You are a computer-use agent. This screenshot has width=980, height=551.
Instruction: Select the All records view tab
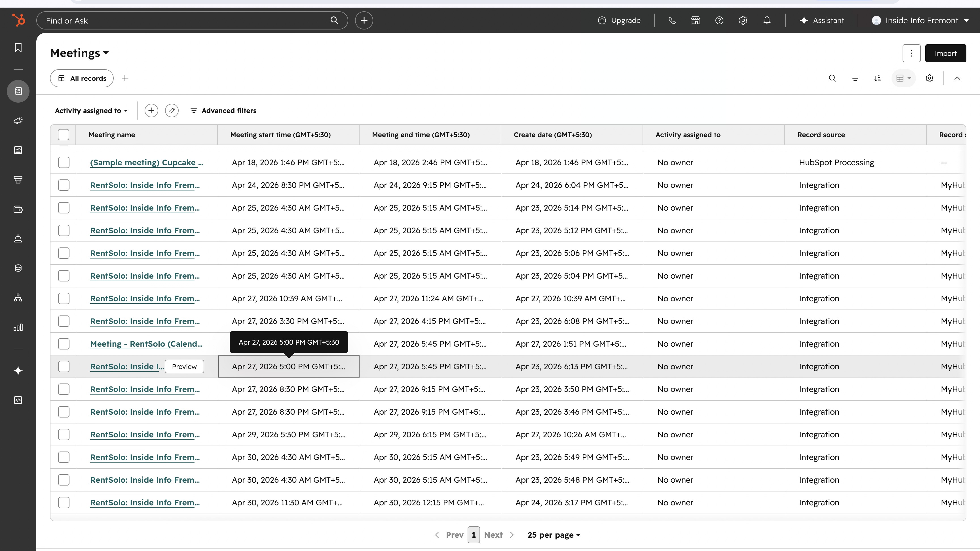click(82, 78)
